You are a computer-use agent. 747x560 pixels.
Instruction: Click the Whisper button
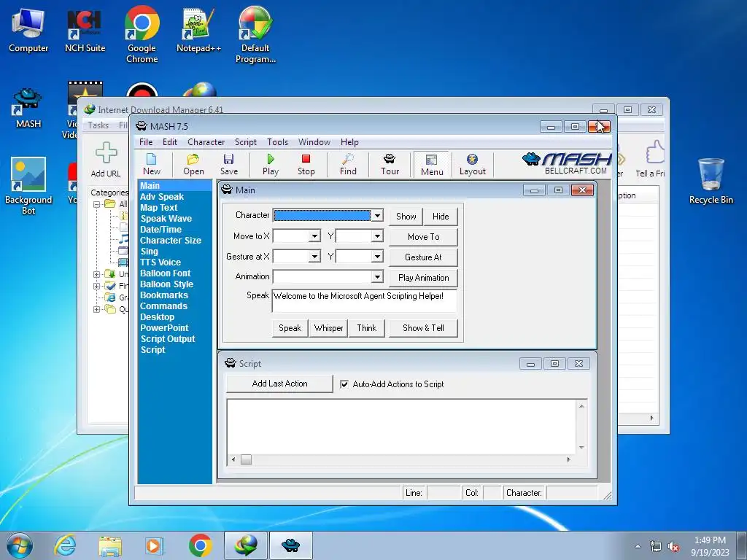[x=328, y=328]
